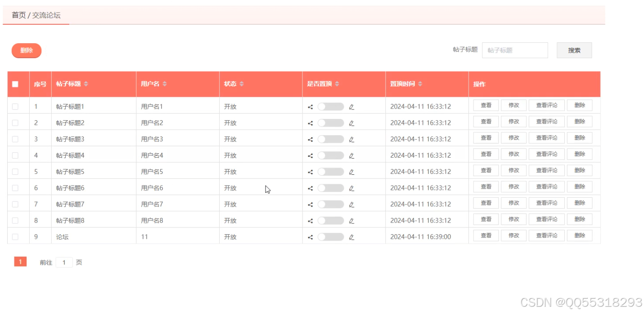Click 查看 for 帖子标题7

[486, 203]
